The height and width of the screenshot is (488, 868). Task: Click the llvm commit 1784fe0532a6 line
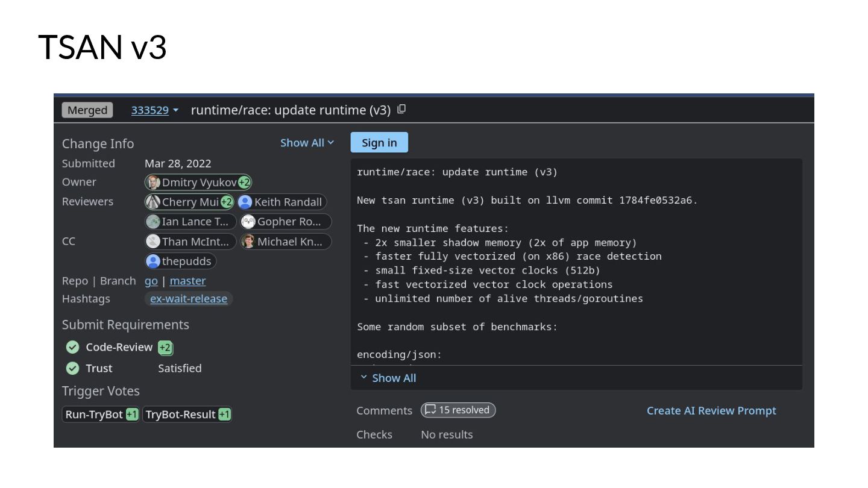point(527,200)
